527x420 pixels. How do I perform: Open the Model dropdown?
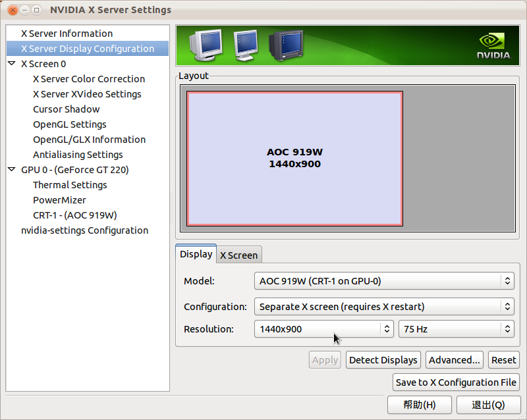point(384,281)
